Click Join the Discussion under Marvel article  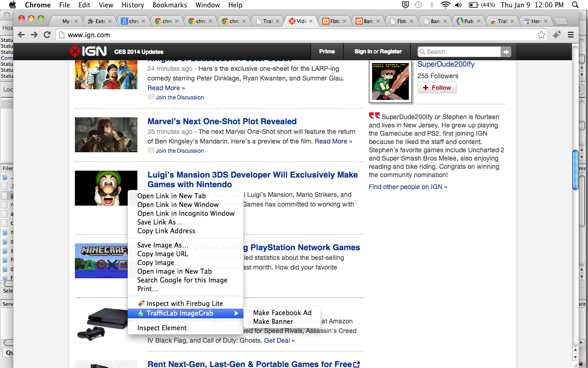tap(180, 150)
